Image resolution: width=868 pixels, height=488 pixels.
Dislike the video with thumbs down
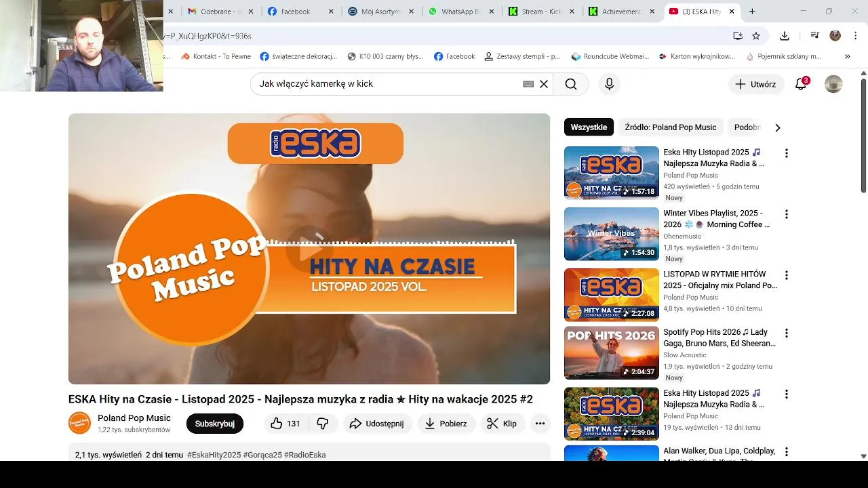pyautogui.click(x=323, y=424)
